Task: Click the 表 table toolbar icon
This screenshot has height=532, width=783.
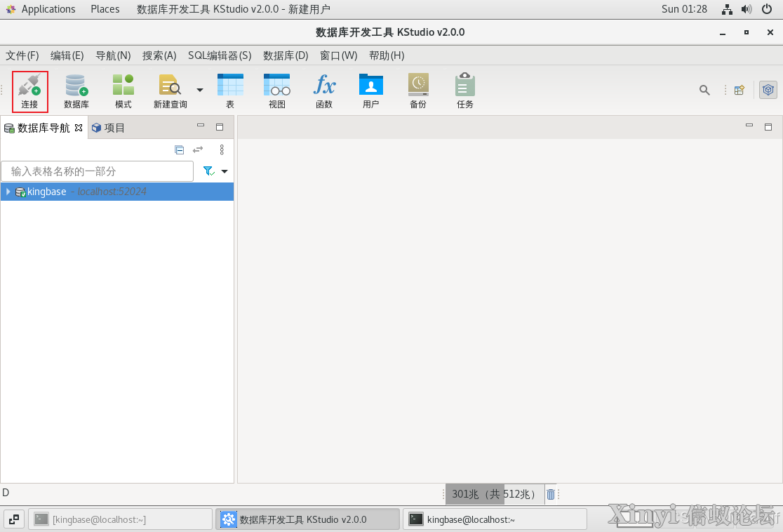Action: [230, 91]
